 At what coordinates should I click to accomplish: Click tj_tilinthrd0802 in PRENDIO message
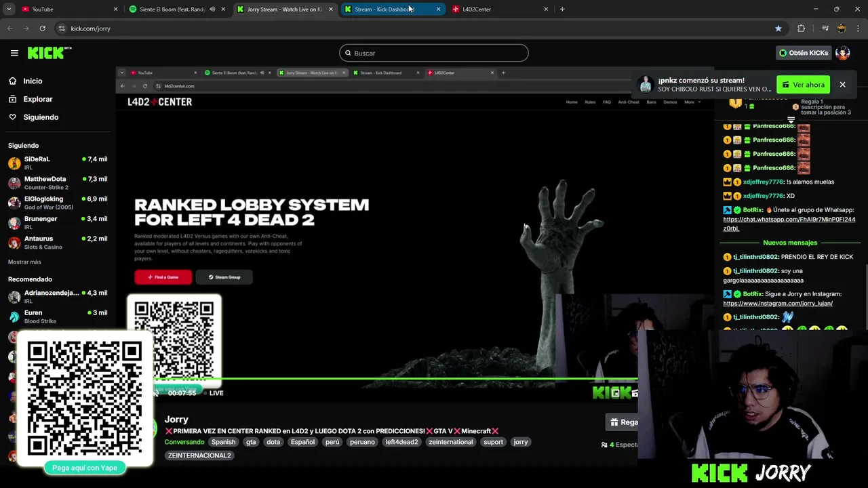tap(755, 257)
